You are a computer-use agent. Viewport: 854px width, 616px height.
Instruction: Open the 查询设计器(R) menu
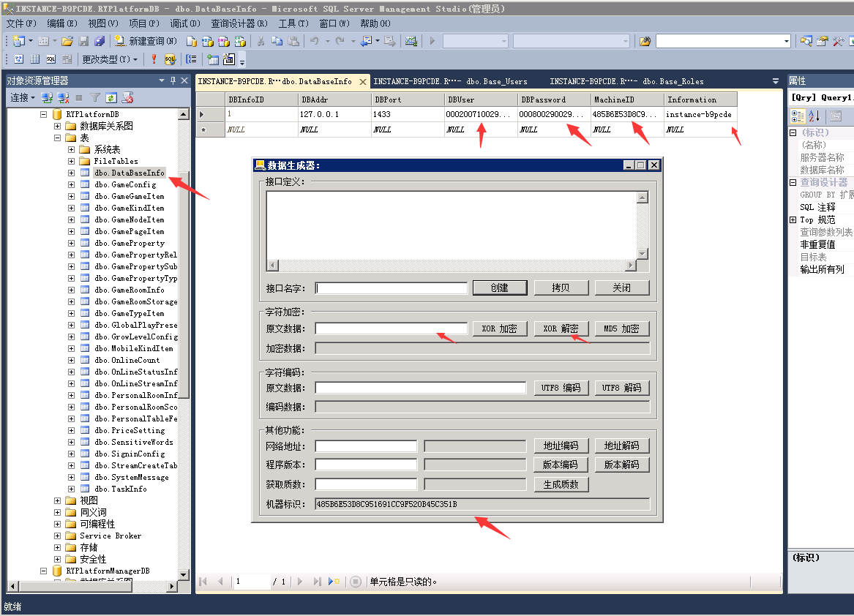[x=239, y=23]
